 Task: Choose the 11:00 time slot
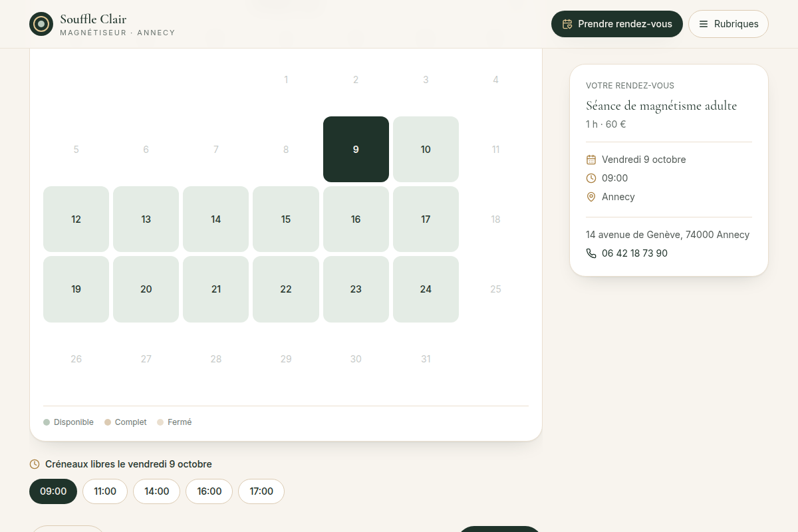[105, 491]
